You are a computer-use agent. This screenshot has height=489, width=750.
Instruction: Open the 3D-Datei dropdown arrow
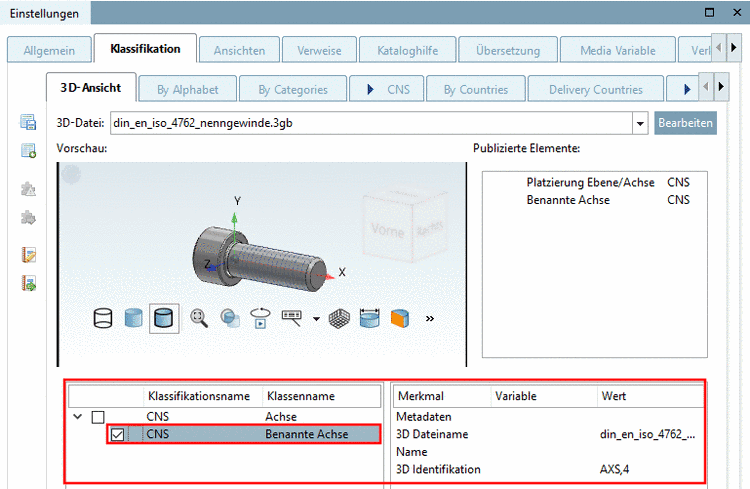click(640, 123)
